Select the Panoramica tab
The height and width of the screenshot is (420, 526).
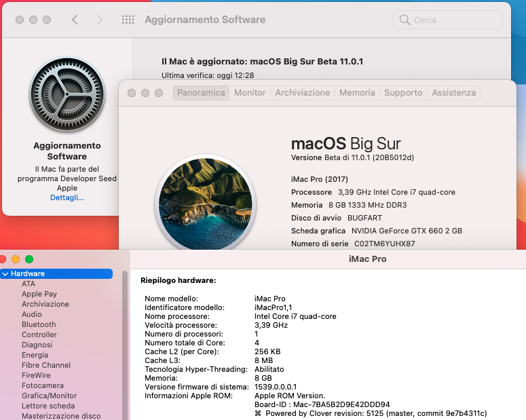201,93
